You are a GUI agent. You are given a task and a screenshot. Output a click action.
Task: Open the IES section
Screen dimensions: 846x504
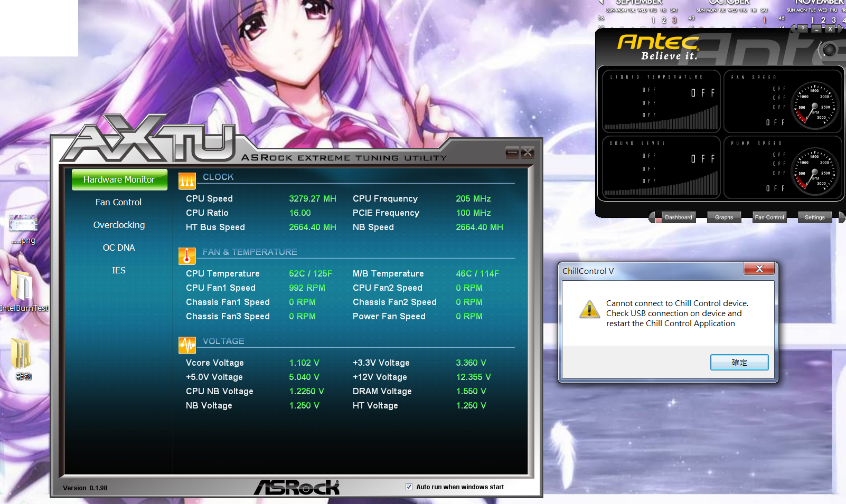119,270
